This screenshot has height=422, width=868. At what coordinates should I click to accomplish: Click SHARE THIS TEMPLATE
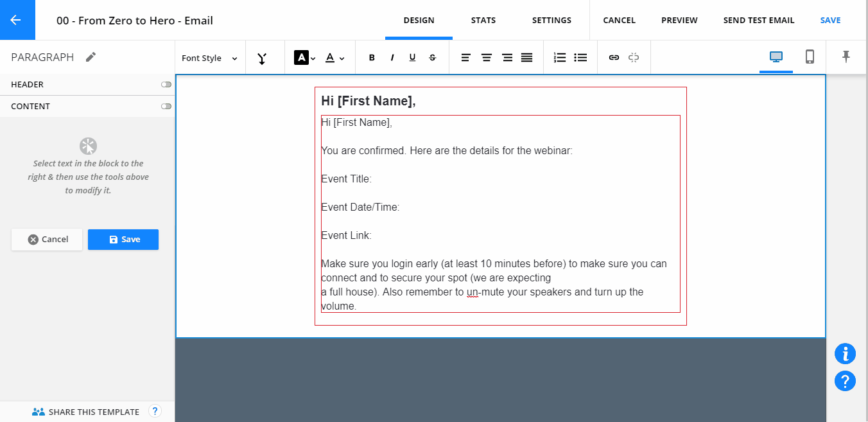coord(85,412)
